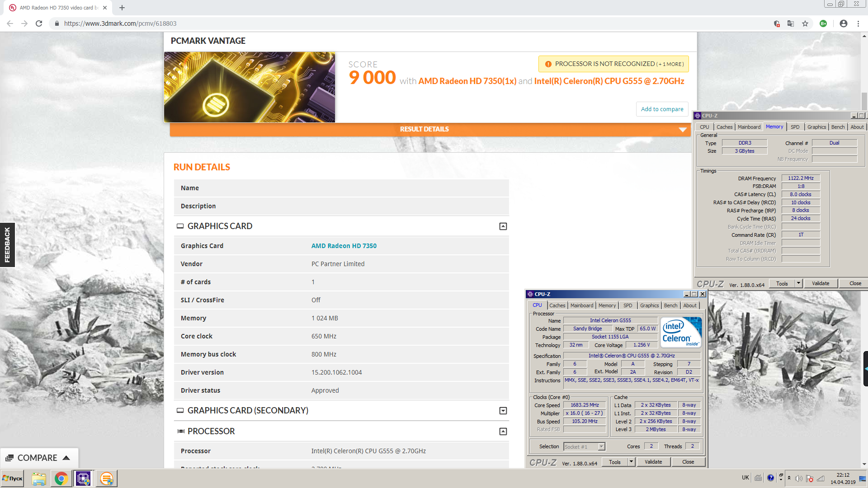Go back to the previous page

point(10,23)
